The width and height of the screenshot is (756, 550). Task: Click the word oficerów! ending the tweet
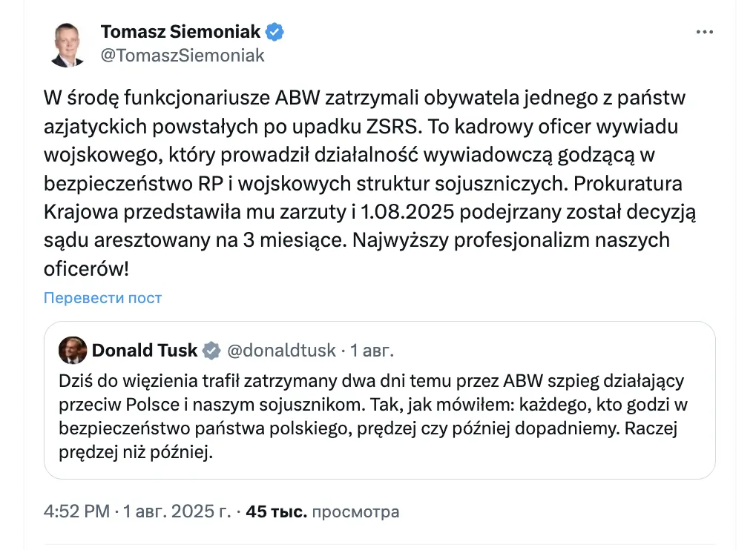(86, 268)
